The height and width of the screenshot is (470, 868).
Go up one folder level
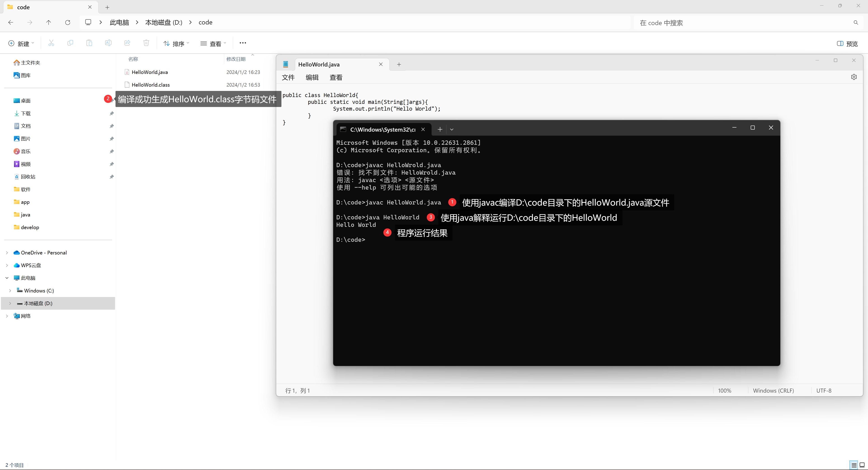(x=49, y=22)
